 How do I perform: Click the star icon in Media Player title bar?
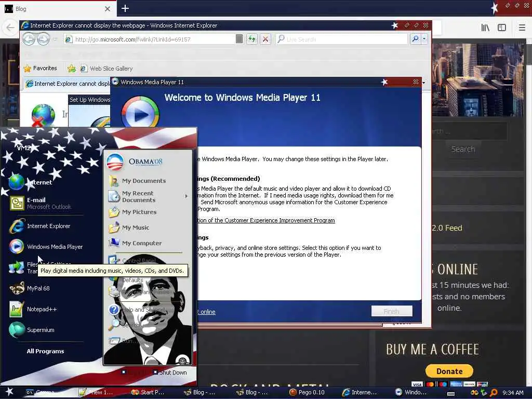384,82
